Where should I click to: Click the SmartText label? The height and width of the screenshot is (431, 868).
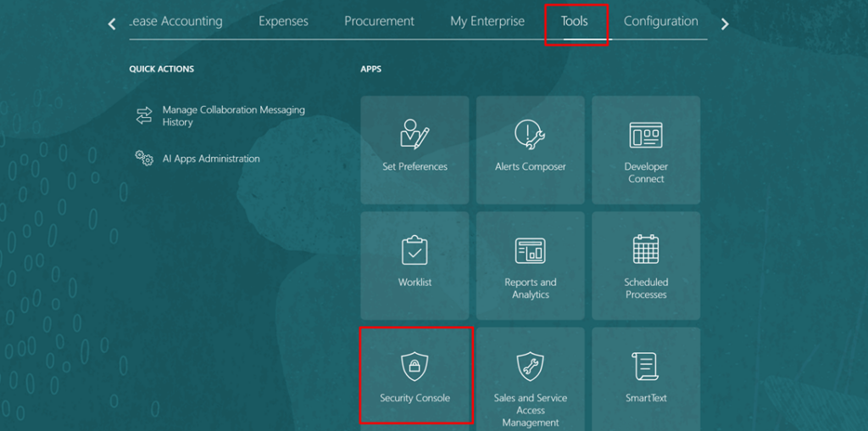tap(645, 398)
